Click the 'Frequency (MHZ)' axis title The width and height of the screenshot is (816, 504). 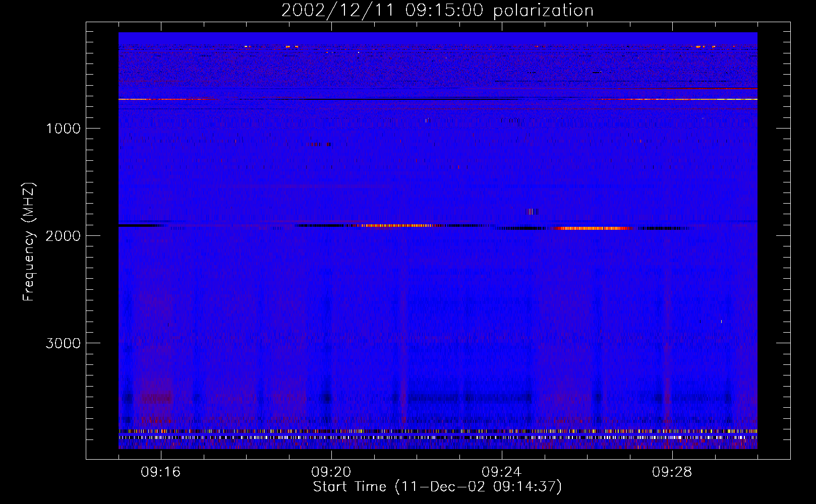[x=29, y=242]
